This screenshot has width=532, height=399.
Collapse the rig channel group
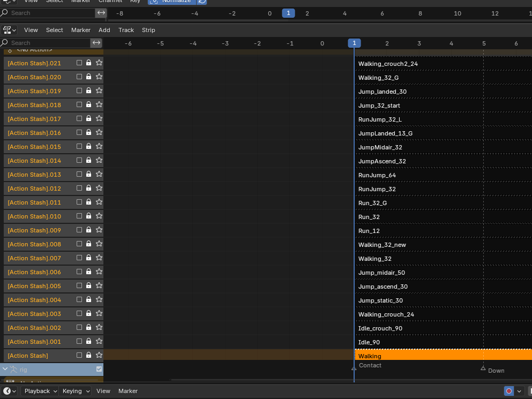tap(5, 369)
